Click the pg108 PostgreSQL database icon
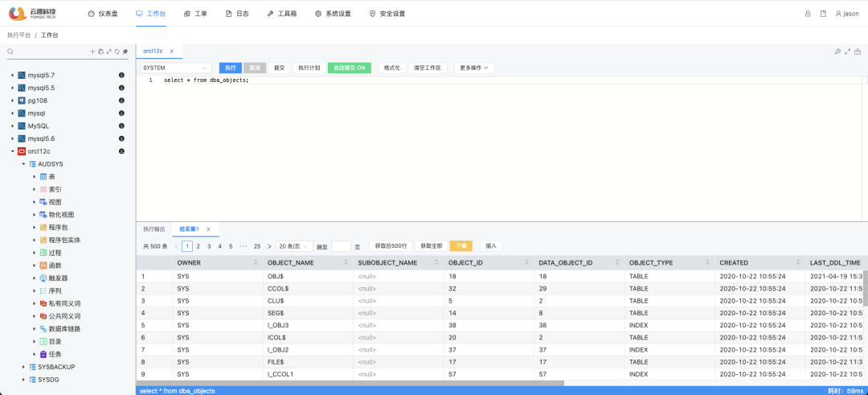 click(22, 101)
